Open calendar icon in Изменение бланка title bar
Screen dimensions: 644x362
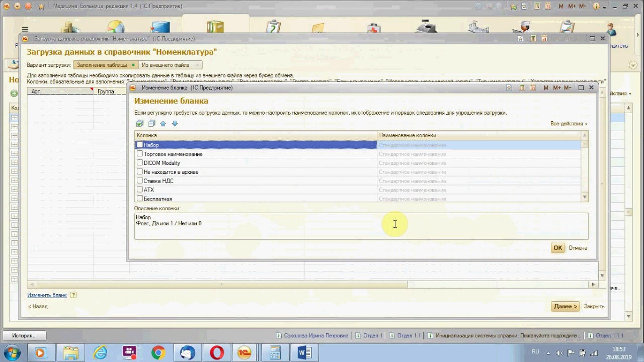[x=532, y=87]
